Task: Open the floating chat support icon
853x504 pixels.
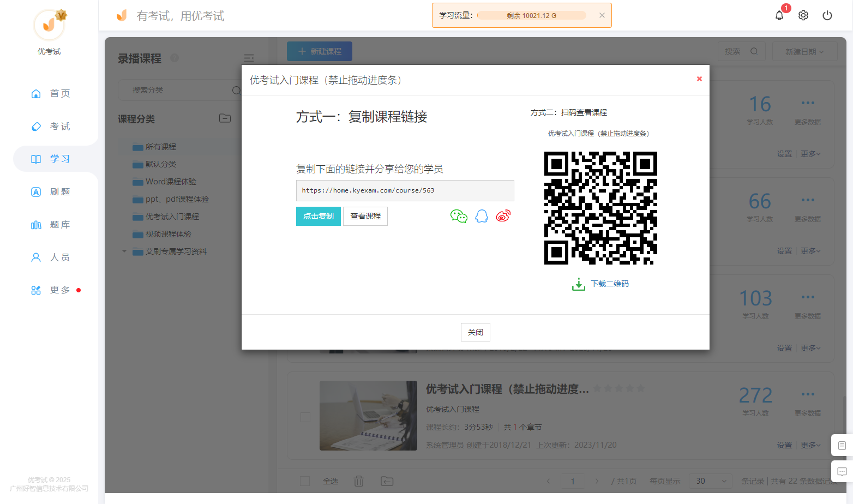Action: click(x=842, y=471)
